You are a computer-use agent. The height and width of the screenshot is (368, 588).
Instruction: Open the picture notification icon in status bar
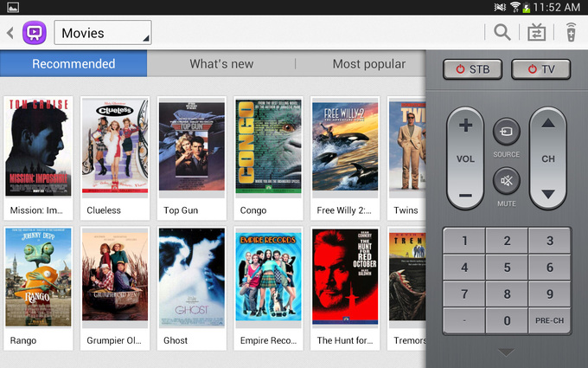point(13,7)
